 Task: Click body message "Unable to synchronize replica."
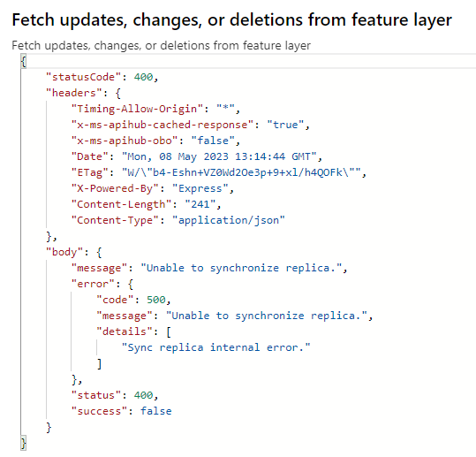[x=241, y=268]
